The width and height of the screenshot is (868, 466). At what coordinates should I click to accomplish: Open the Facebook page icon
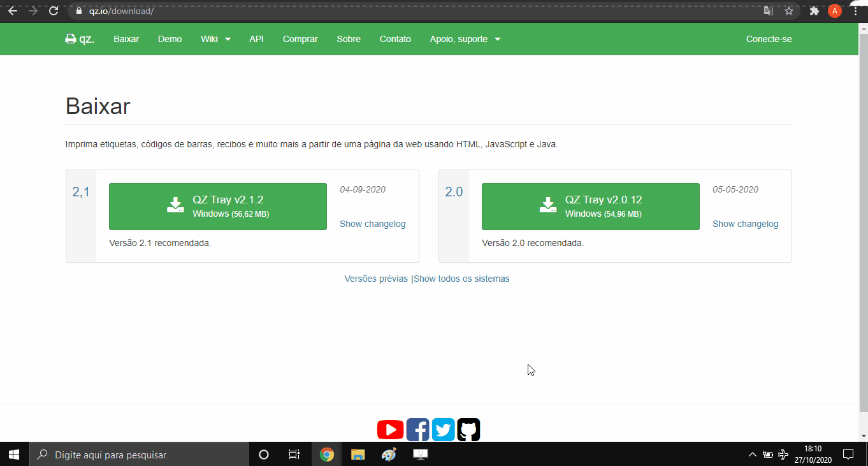[417, 429]
